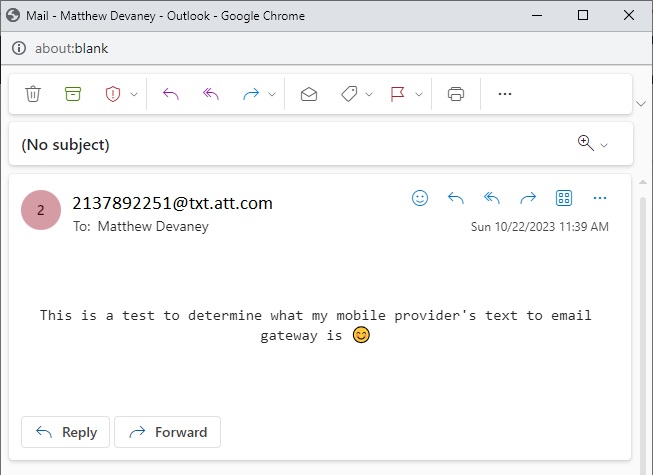Open toolbar's more actions ellipsis menu
This screenshot has width=653, height=475.
(x=505, y=94)
